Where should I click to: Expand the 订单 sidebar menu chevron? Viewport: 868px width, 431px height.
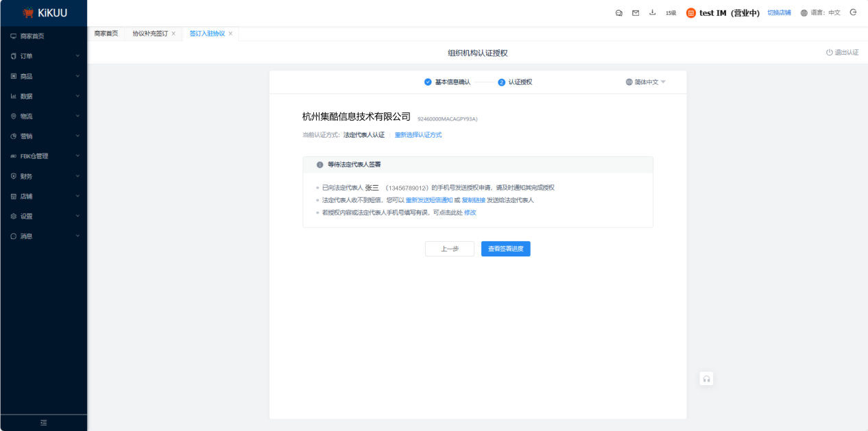point(77,56)
